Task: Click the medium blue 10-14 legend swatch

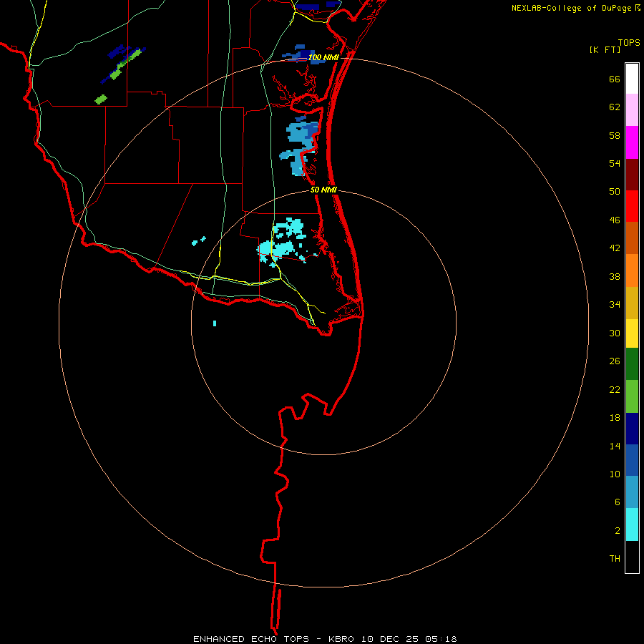Action: pyautogui.click(x=632, y=460)
